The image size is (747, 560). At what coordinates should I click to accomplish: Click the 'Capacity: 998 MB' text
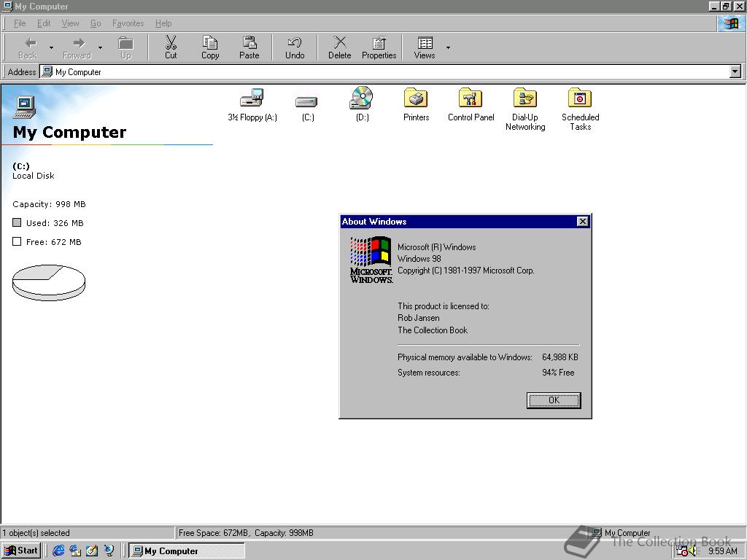(49, 204)
